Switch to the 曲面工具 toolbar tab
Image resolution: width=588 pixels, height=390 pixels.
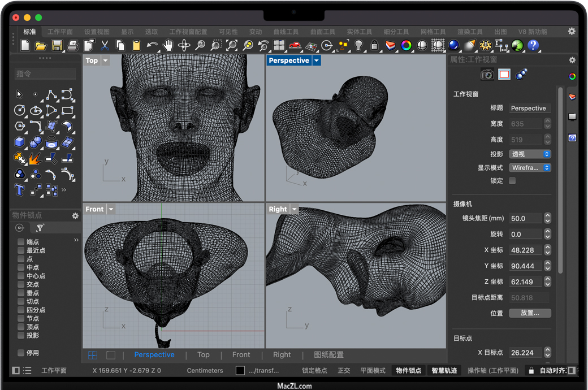(322, 32)
